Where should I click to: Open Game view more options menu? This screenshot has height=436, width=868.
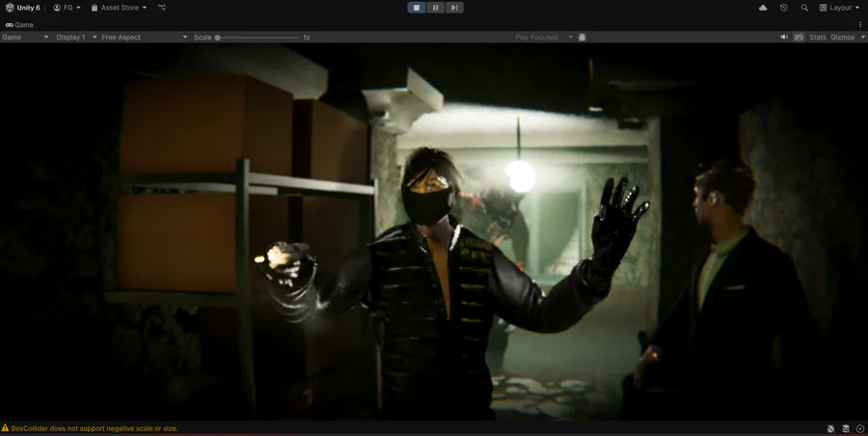tap(860, 25)
